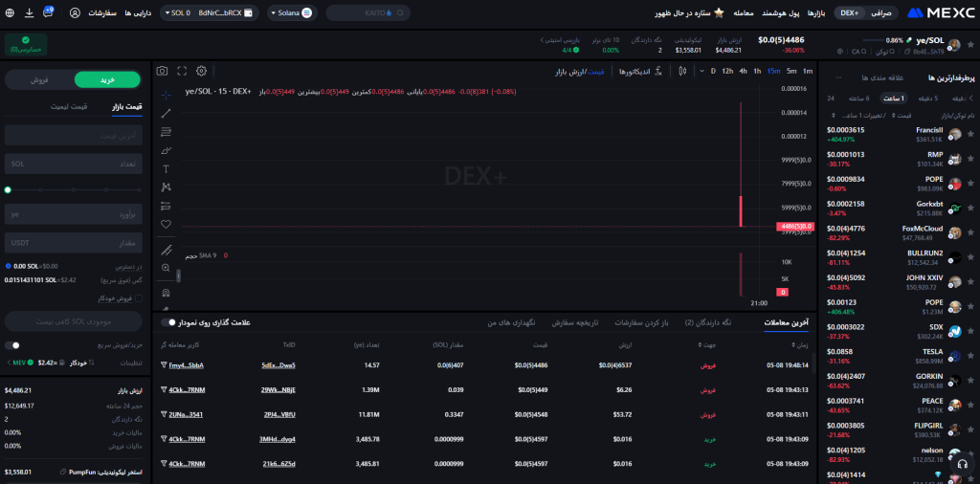This screenshot has width=980, height=484.
Task: Switch to the Sell side
Action: tap(39, 80)
